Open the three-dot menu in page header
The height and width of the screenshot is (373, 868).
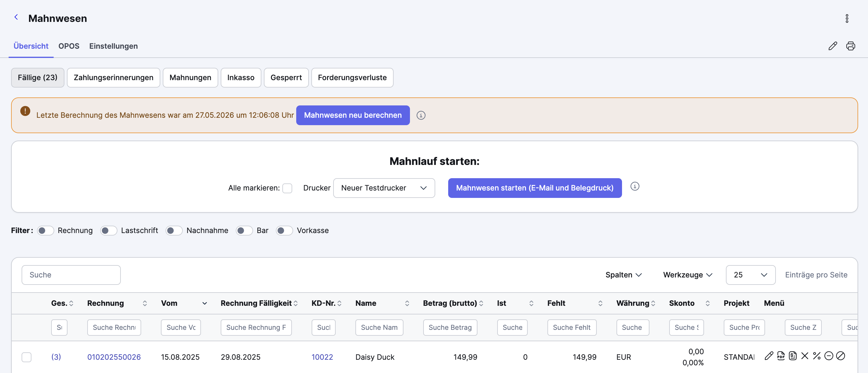pos(846,18)
